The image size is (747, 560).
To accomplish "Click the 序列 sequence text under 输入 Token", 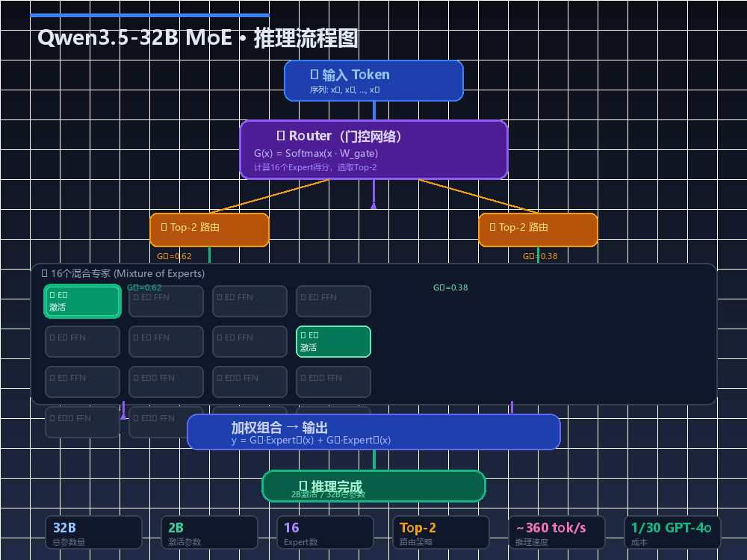I will (x=344, y=90).
